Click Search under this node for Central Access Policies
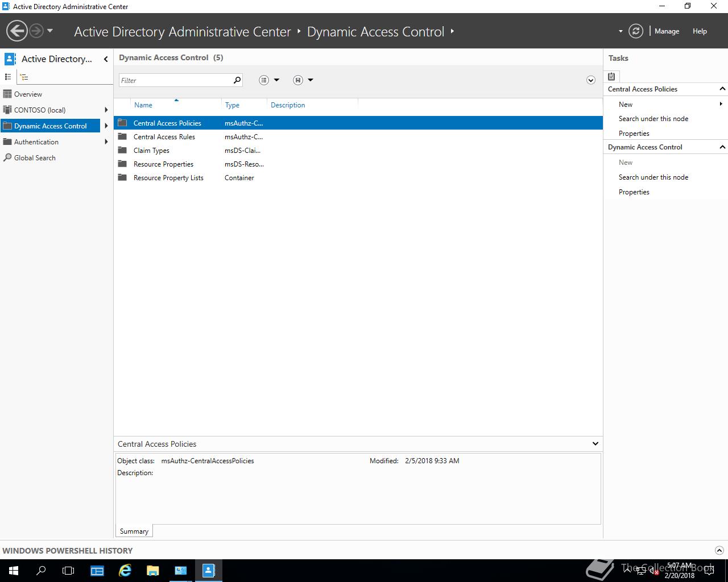The width and height of the screenshot is (728, 582). (x=653, y=119)
